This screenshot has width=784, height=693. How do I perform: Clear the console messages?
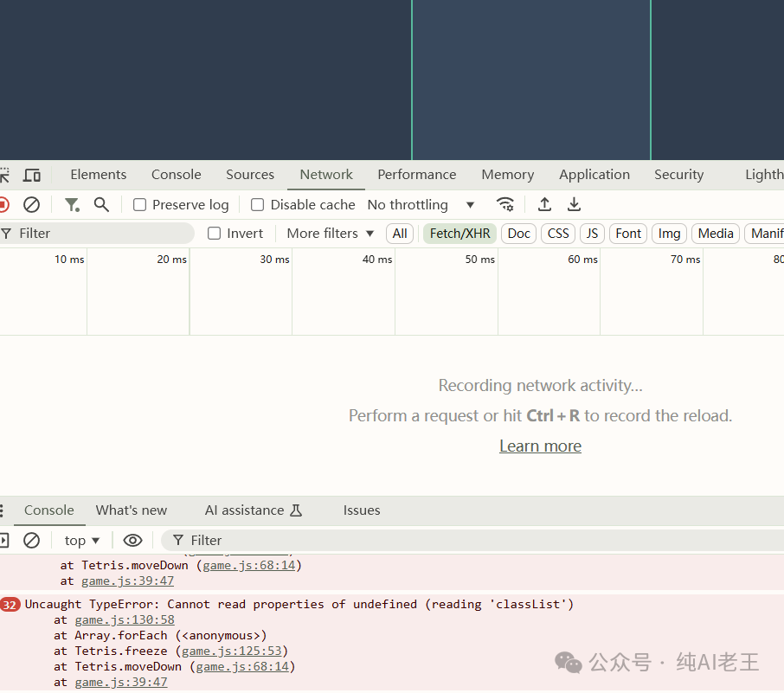pos(31,540)
